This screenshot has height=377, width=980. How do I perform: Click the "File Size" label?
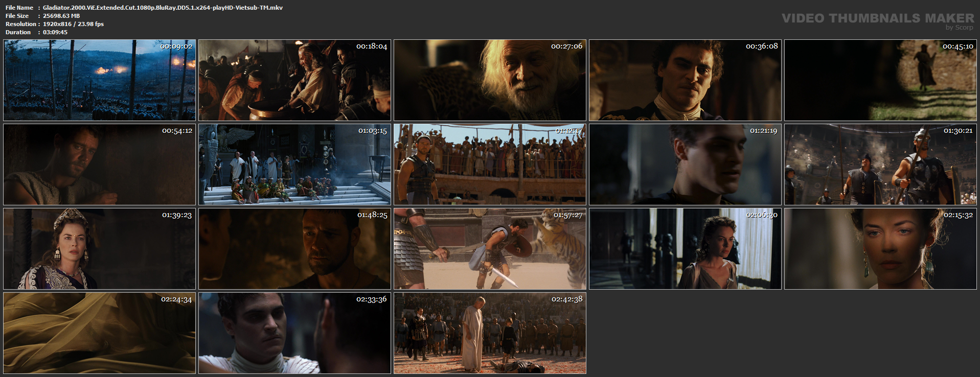pyautogui.click(x=17, y=16)
